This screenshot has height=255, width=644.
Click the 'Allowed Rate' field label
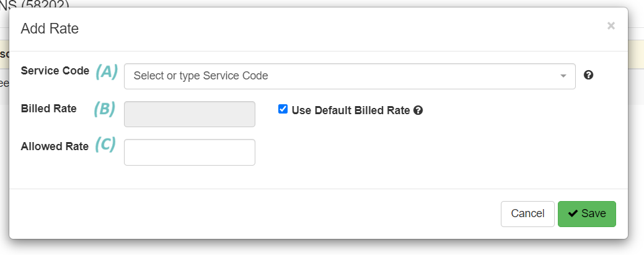point(55,146)
